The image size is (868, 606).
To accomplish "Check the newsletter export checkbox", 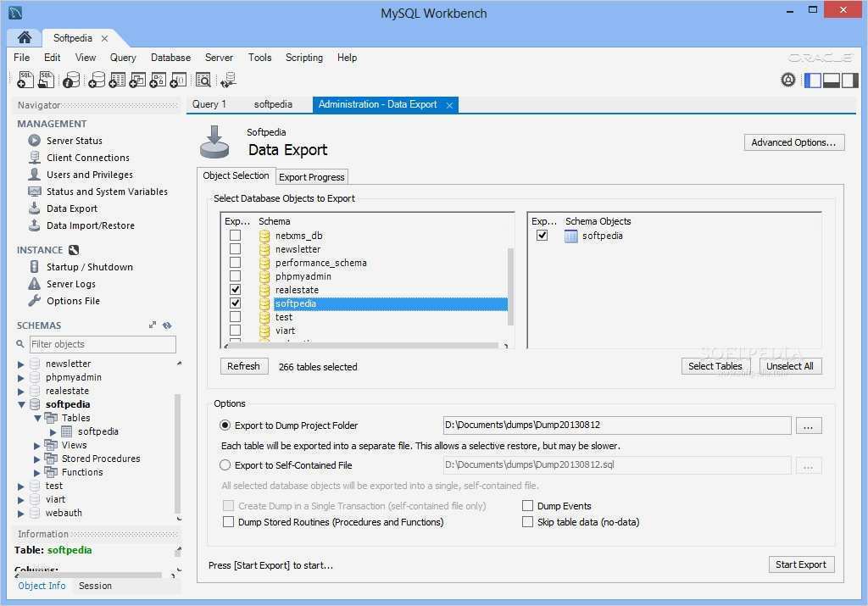I will (x=236, y=249).
